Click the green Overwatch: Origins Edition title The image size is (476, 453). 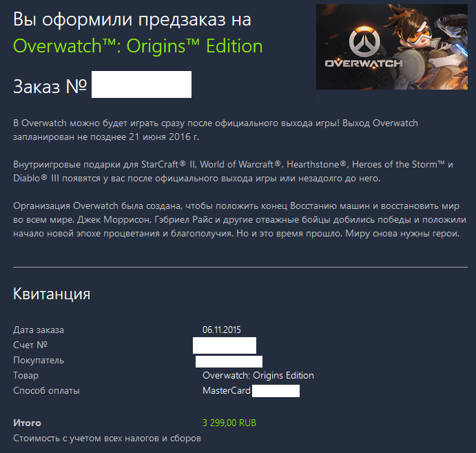coord(138,46)
